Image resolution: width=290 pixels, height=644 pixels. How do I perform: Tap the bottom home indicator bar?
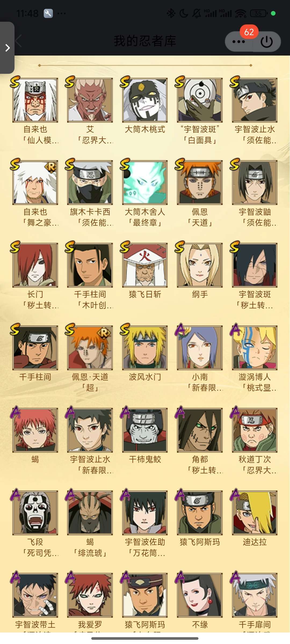click(x=145, y=638)
